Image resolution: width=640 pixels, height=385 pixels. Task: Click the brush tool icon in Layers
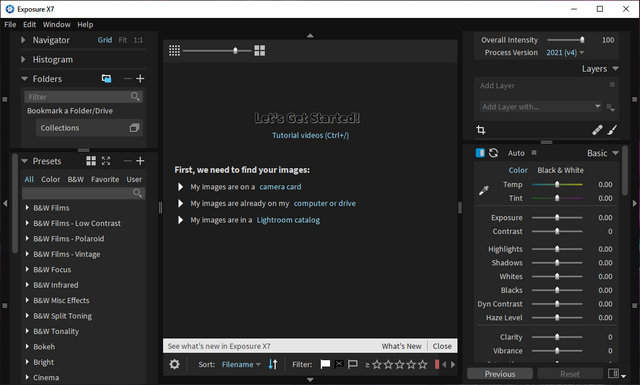(612, 130)
